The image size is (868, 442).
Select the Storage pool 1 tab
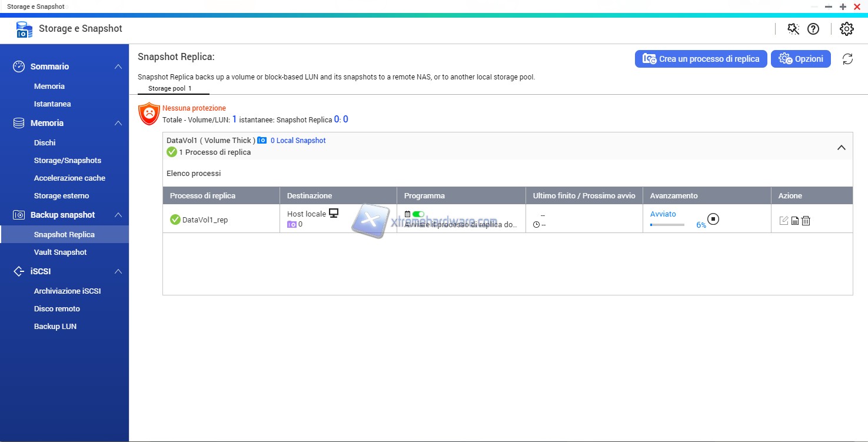(170, 88)
